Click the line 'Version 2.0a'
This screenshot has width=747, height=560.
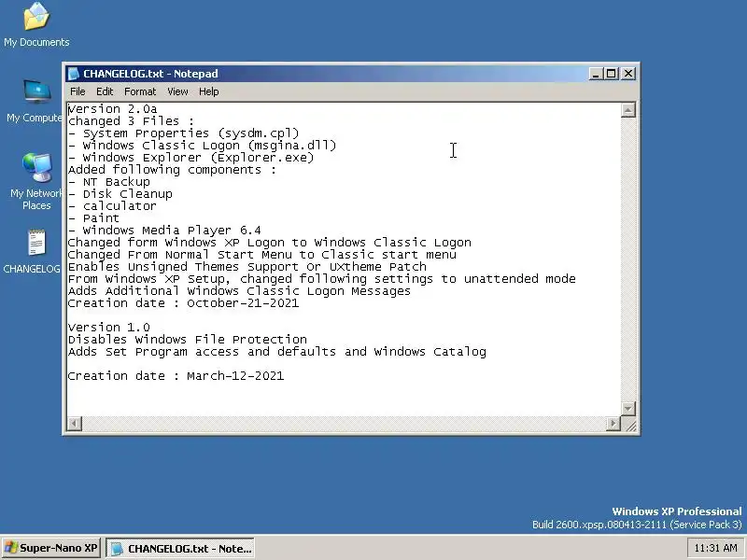coord(112,109)
